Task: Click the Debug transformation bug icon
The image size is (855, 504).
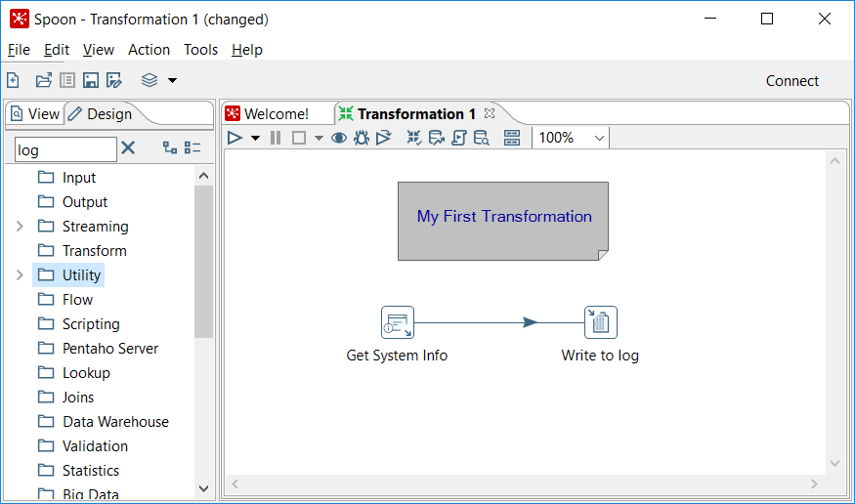Action: click(x=362, y=138)
